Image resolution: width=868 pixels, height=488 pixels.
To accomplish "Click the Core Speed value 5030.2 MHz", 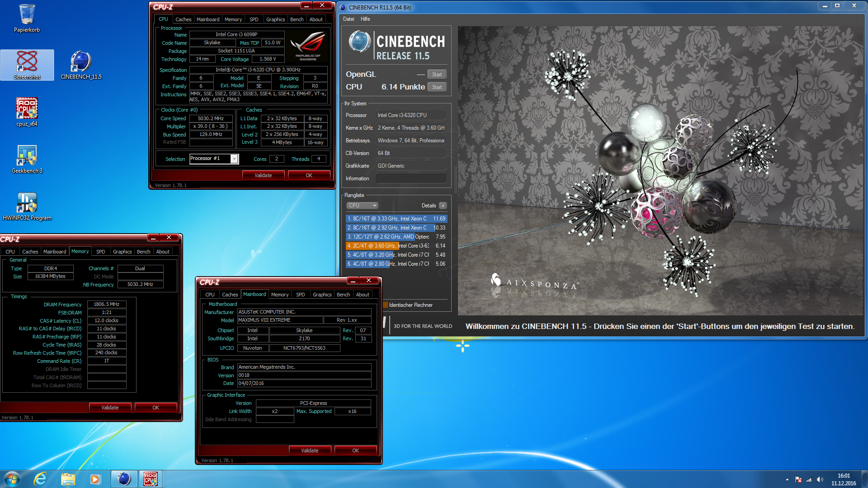I will (x=211, y=118).
